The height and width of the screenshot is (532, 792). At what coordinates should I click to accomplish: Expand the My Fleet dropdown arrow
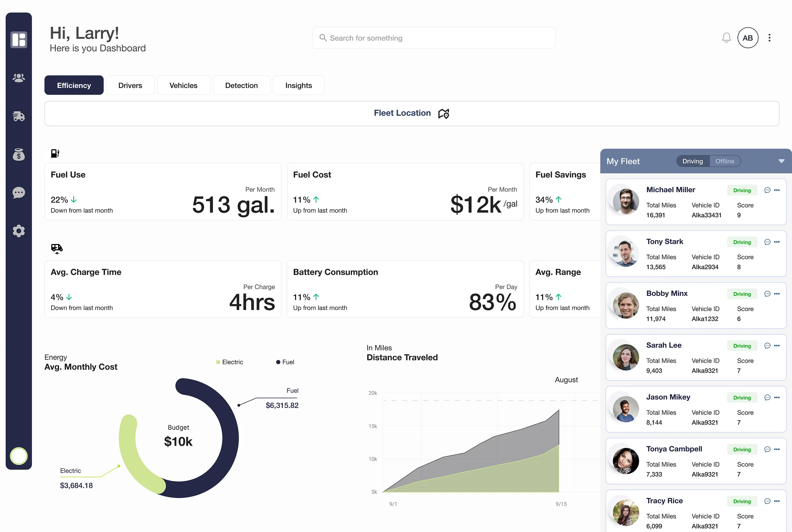click(781, 161)
